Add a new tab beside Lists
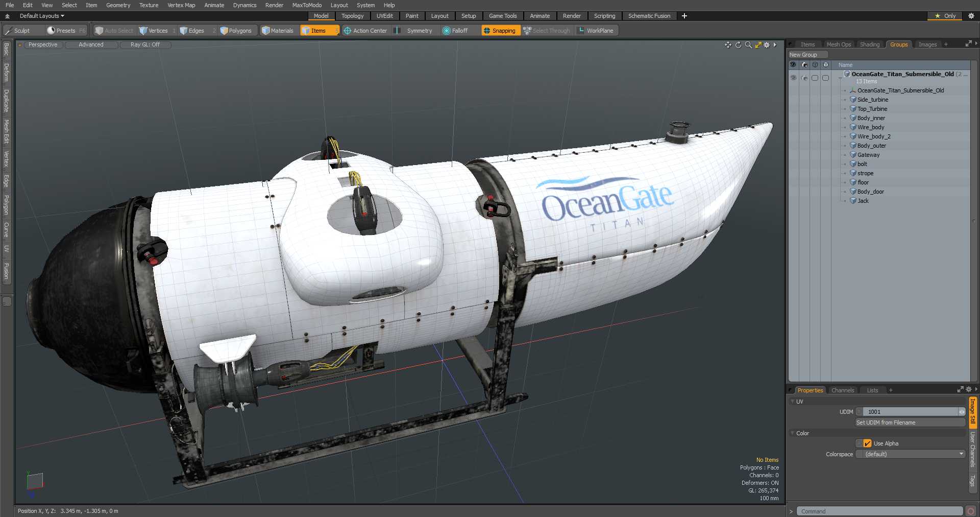Image resolution: width=980 pixels, height=517 pixels. coord(891,390)
